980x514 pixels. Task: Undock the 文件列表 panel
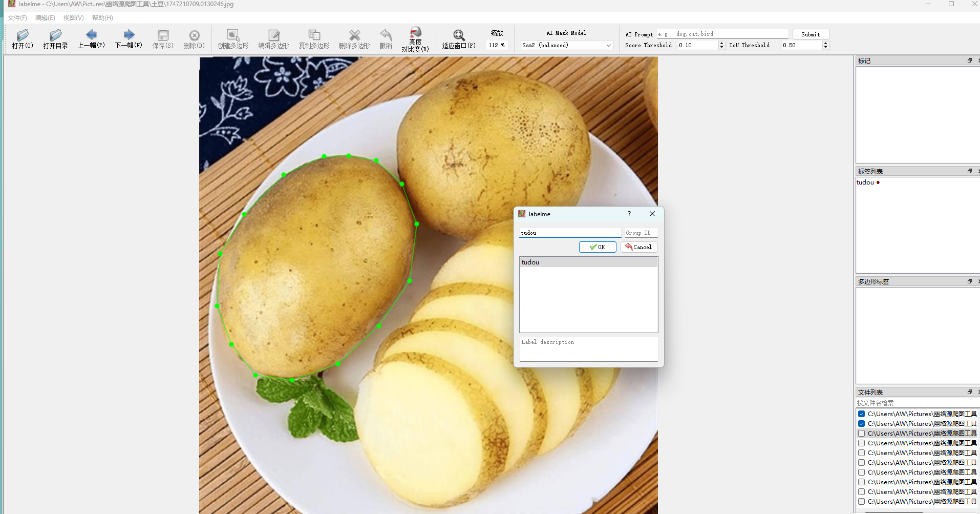click(x=969, y=392)
